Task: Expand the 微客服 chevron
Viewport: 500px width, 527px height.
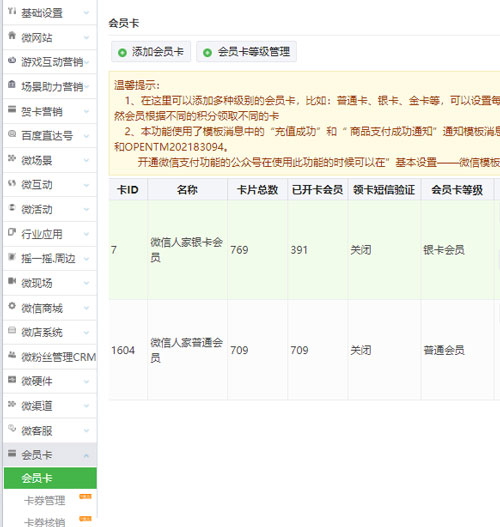Action: point(86,431)
